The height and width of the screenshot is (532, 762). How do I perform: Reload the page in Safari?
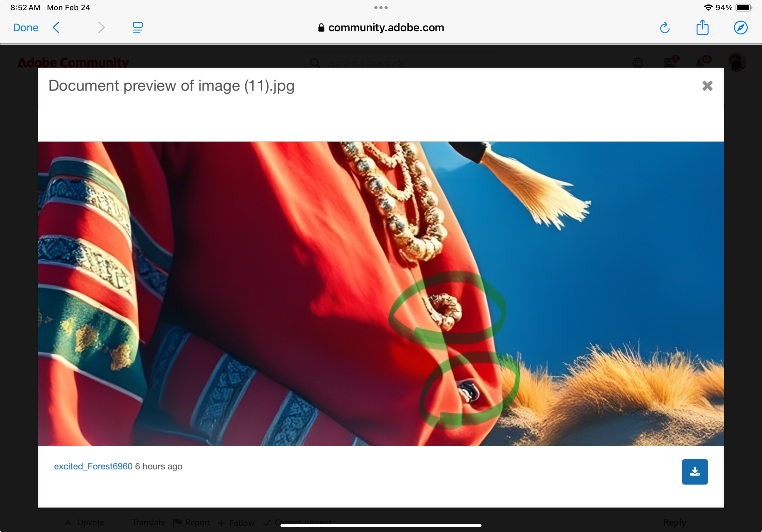pyautogui.click(x=665, y=27)
